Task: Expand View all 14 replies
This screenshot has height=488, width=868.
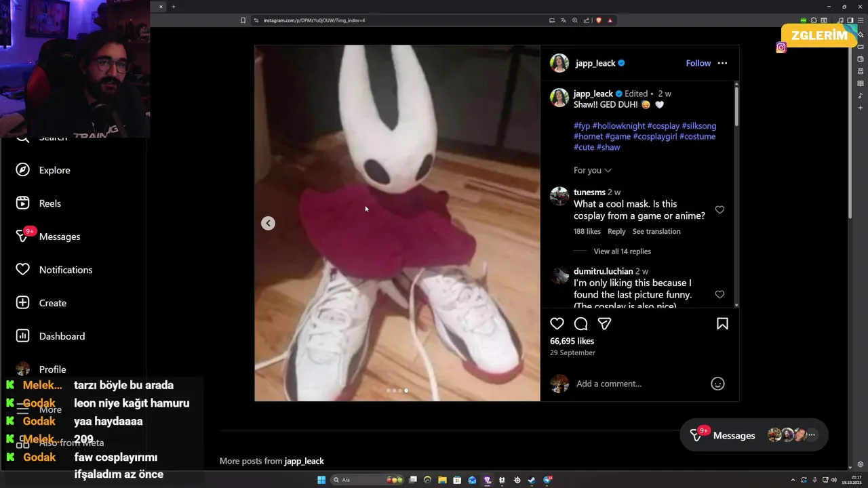Action: pos(622,251)
